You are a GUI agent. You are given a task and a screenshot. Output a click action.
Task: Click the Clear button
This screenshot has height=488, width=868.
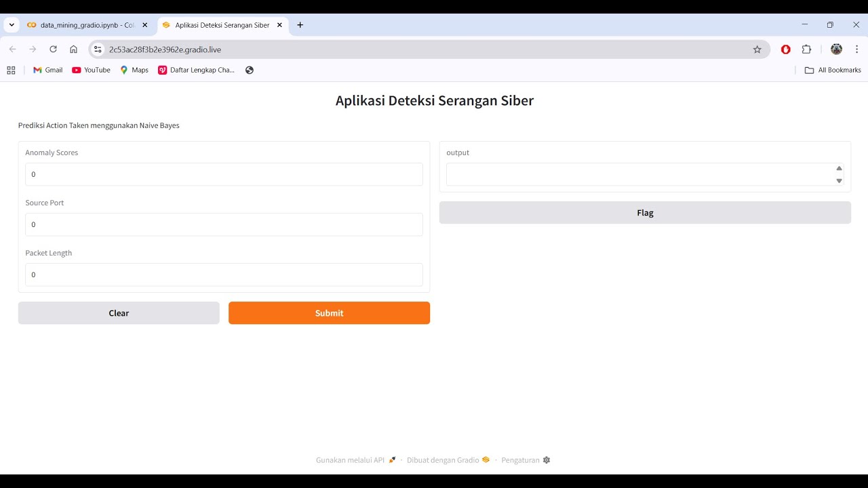click(x=119, y=313)
